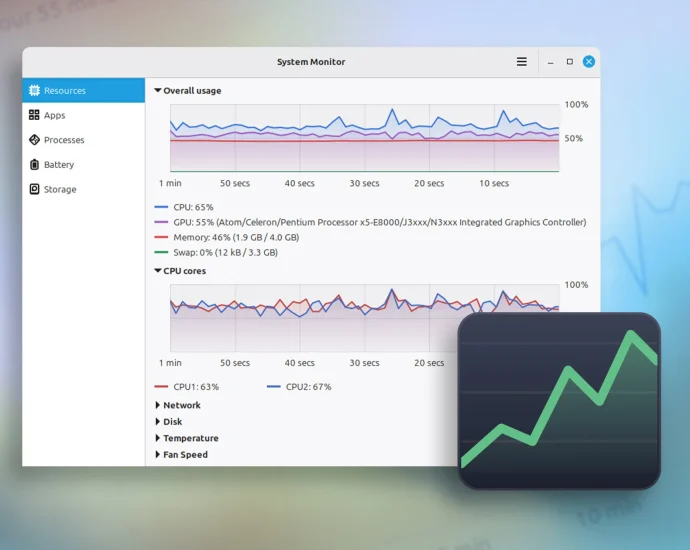Viewport: 690px width, 550px height.
Task: Go to the Battery label in sidebar
Action: pyautogui.click(x=59, y=165)
